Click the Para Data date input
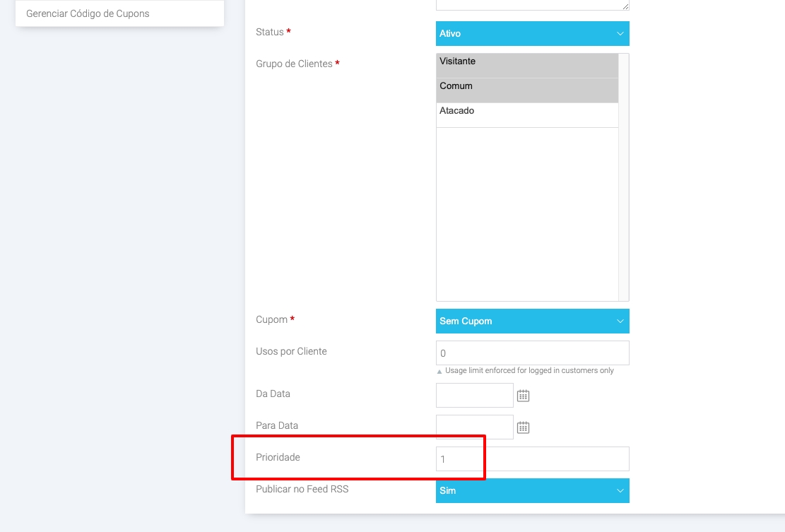The image size is (785, 532). pyautogui.click(x=474, y=427)
